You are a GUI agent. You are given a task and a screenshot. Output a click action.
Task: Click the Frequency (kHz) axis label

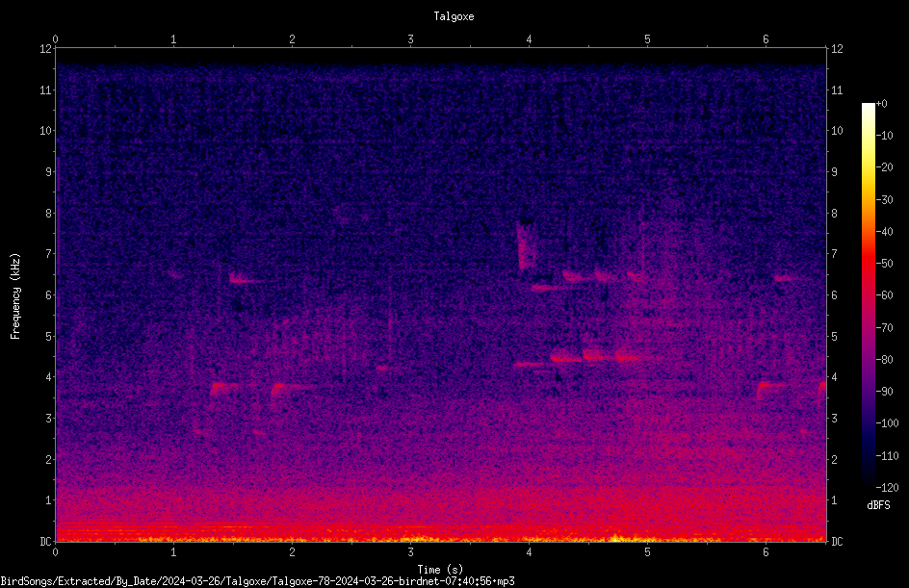click(15, 295)
